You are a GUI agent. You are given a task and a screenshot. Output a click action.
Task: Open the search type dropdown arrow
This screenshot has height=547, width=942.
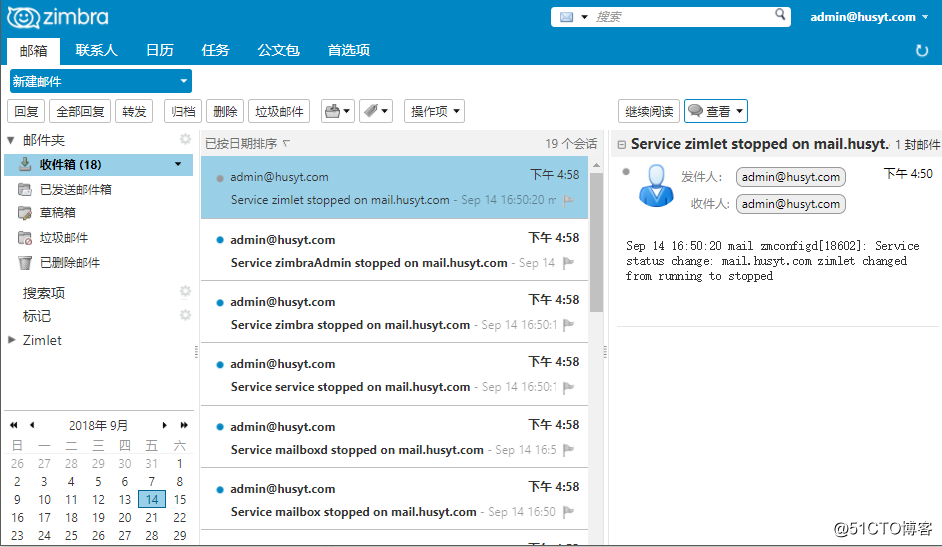[x=584, y=17]
